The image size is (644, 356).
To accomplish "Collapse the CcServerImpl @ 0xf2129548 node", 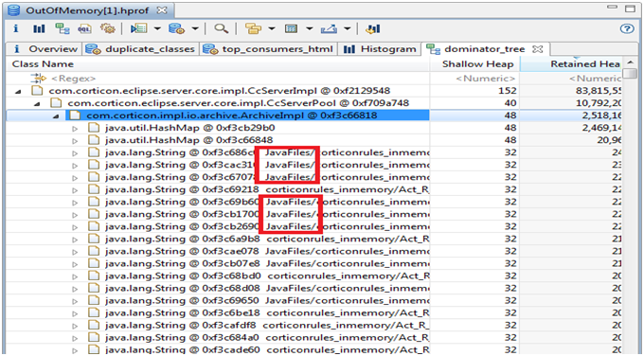I will click(x=18, y=91).
